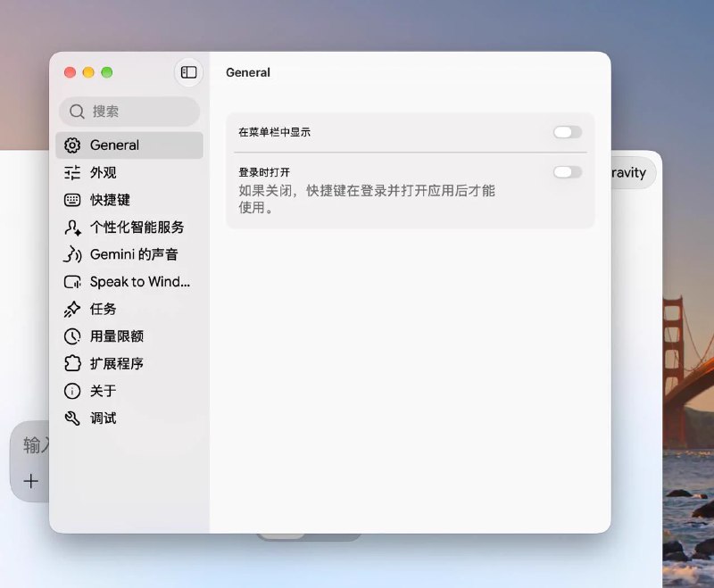
Task: Select 个性化智能服务 in the sidebar
Action: click(129, 228)
